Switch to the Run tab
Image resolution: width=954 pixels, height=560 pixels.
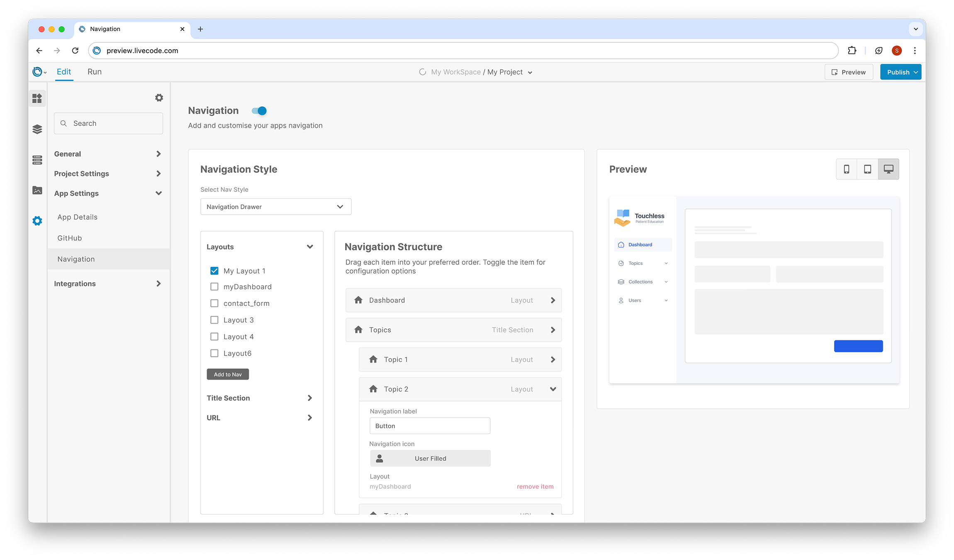95,72
